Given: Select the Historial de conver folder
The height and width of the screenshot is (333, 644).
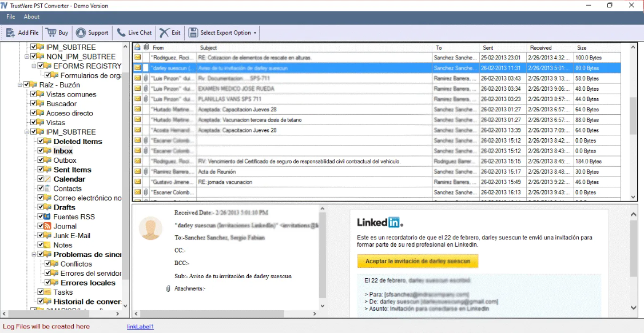Looking at the screenshot, I should click(87, 302).
